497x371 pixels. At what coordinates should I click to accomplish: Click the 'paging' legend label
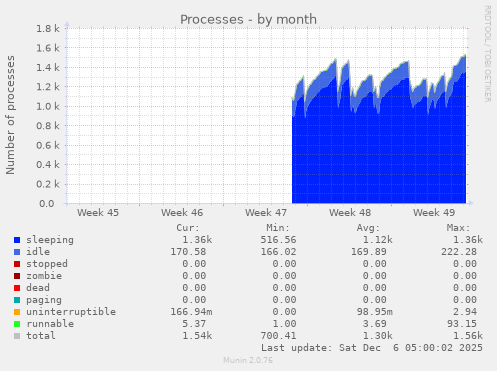click(x=44, y=300)
